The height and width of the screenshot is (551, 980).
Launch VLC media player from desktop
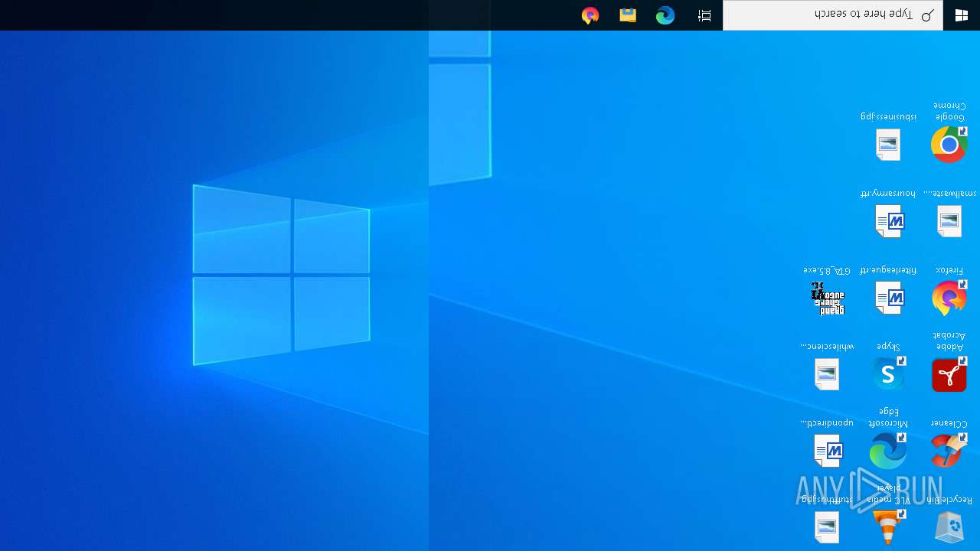click(x=888, y=527)
